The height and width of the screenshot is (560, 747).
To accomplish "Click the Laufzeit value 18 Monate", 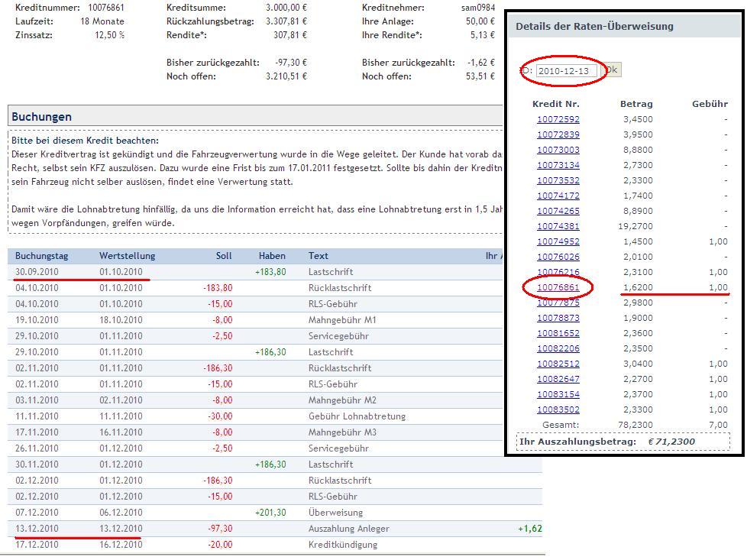I will [102, 21].
